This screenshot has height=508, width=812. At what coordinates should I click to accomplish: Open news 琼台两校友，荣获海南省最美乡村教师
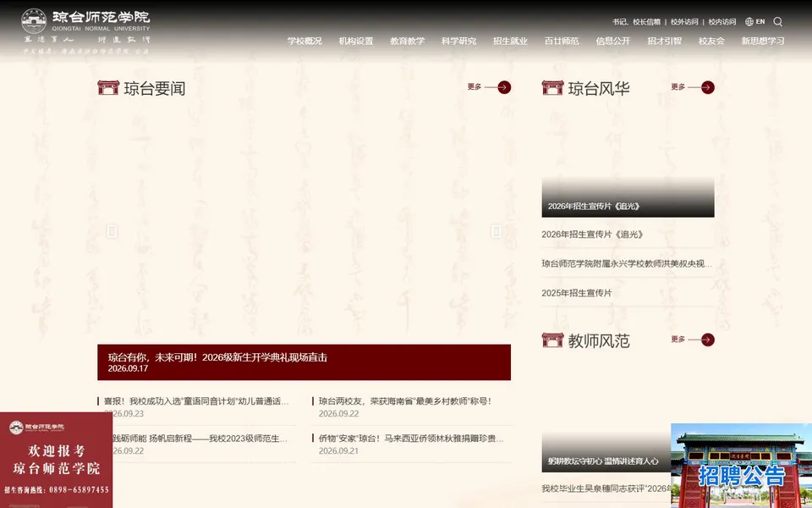[x=405, y=401]
